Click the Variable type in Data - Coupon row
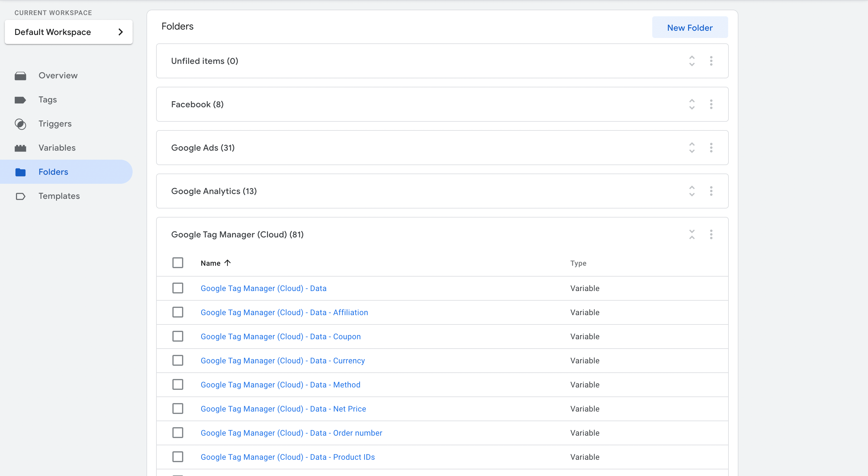This screenshot has width=868, height=476. tap(585, 337)
